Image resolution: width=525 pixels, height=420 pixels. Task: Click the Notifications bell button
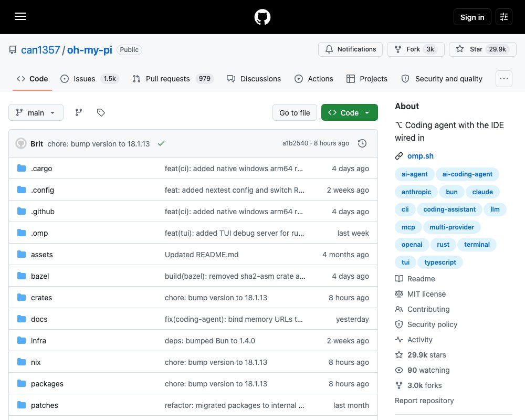[350, 49]
